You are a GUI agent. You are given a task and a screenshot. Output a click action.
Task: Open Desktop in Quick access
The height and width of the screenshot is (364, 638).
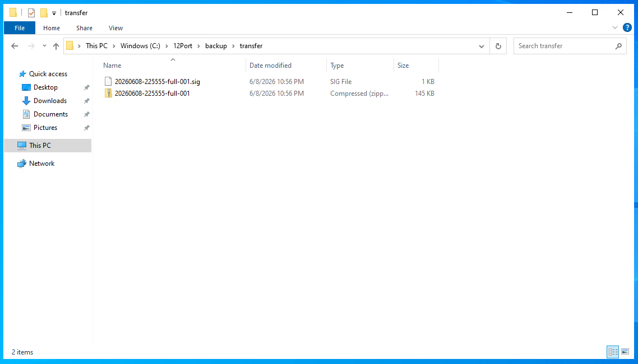pos(45,87)
